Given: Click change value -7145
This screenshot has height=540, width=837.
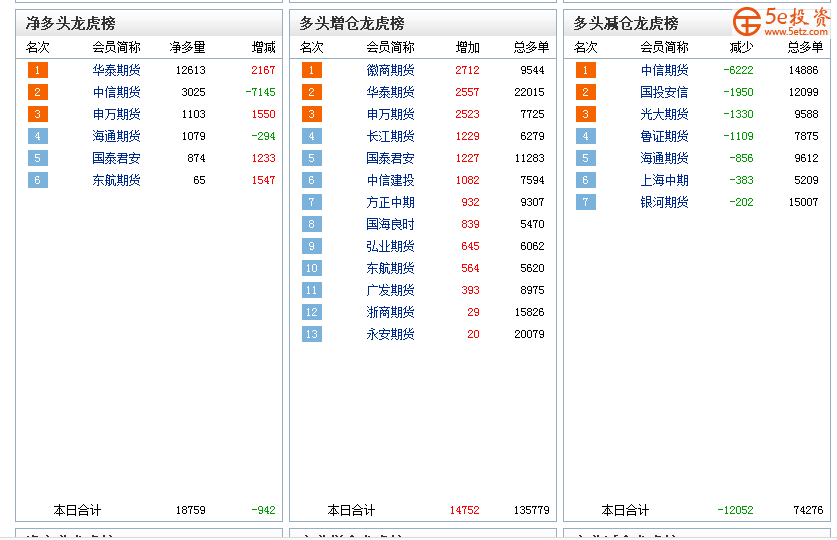Looking at the screenshot, I should (x=260, y=92).
